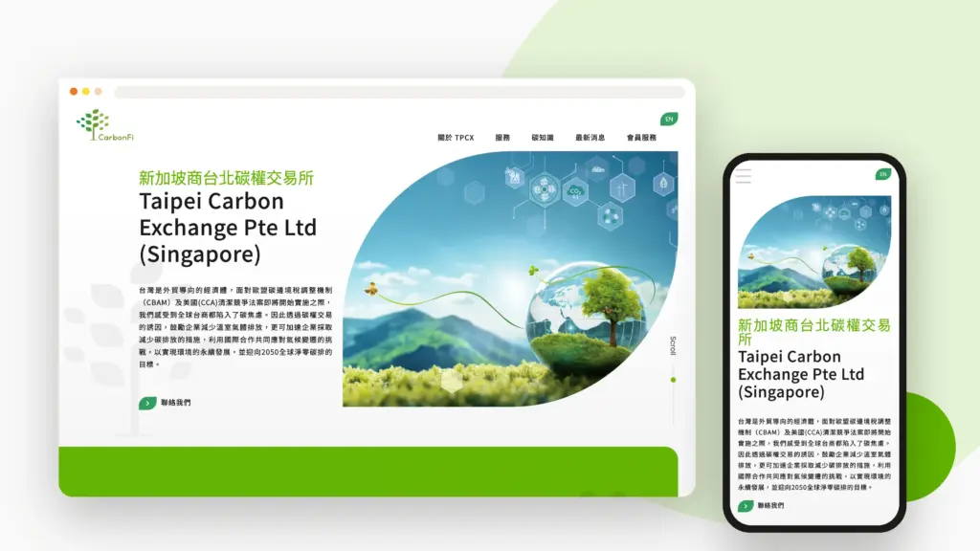Click the water drop hexagon in hero image

pos(664,183)
